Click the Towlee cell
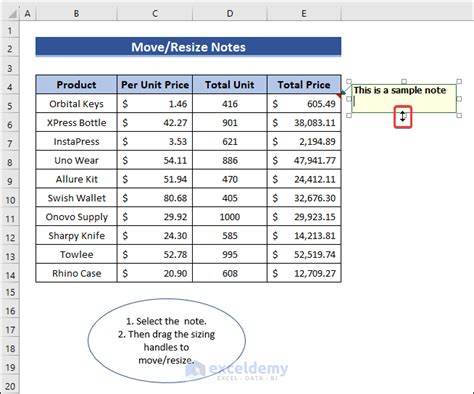 tap(76, 254)
